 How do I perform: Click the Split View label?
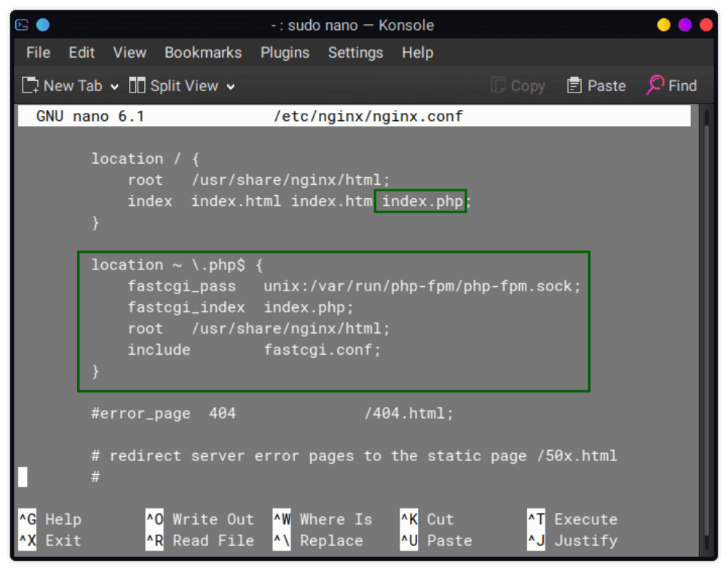[184, 86]
